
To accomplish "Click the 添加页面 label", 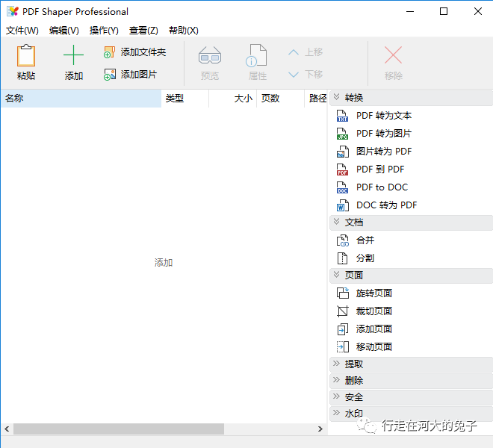I will (373, 329).
